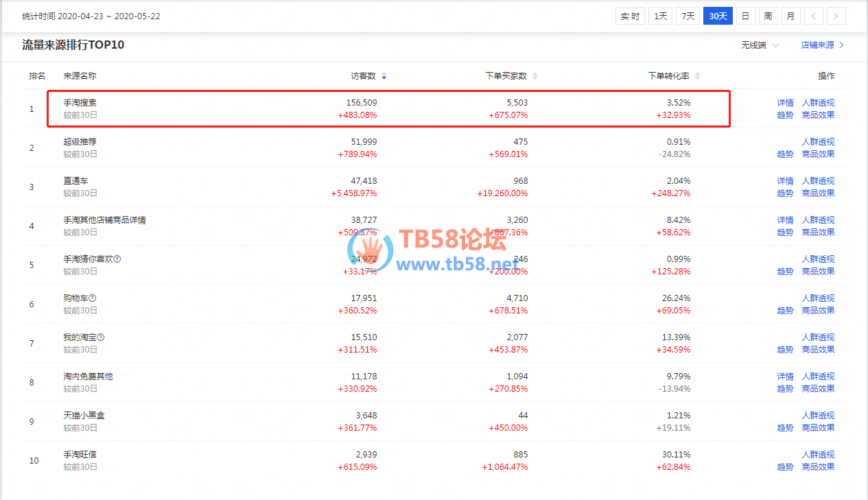Open the 店铺来源 link

[822, 45]
